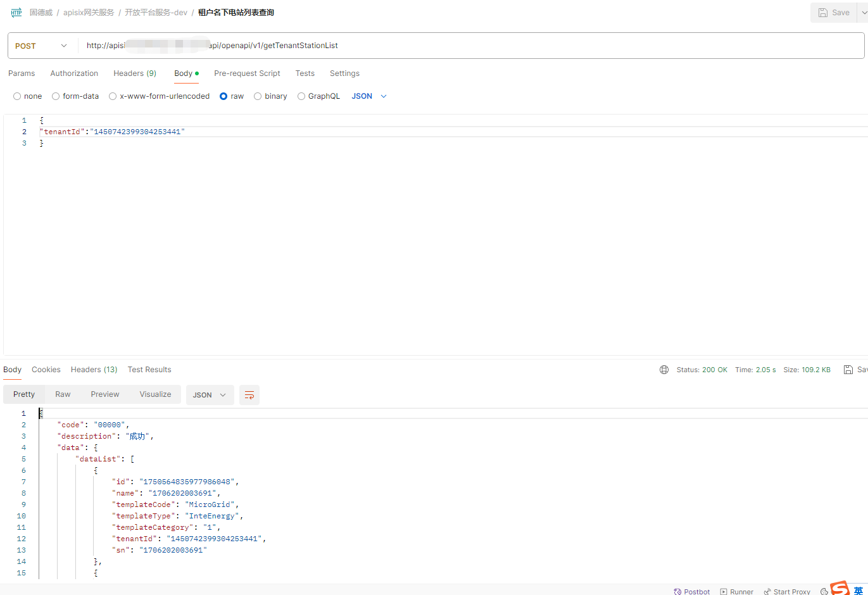Open the POST method dropdown
Image resolution: width=868 pixels, height=595 pixels.
pos(42,46)
